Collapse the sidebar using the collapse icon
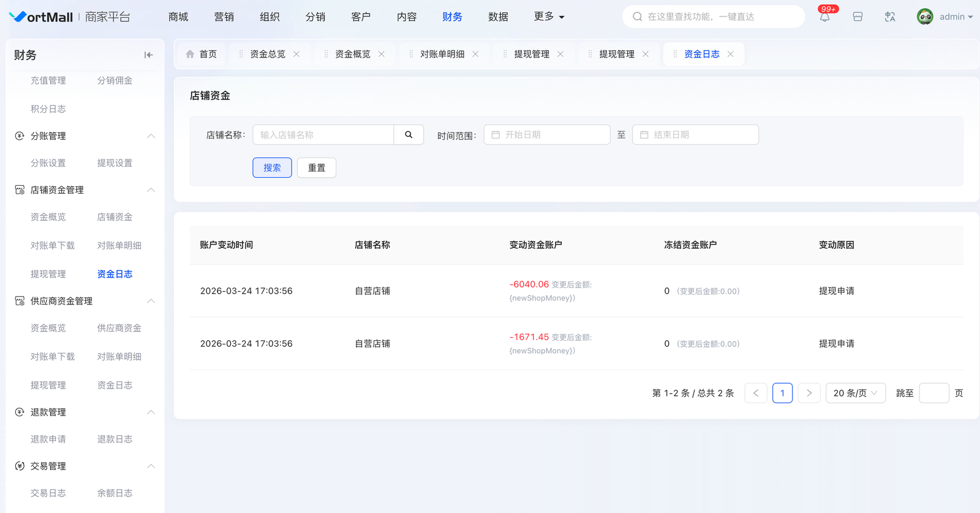This screenshot has width=980, height=513. pyautogui.click(x=148, y=55)
